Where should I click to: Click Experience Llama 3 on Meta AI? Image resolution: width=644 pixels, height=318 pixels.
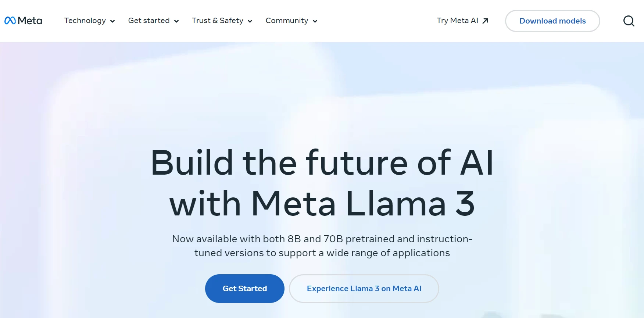pos(364,289)
